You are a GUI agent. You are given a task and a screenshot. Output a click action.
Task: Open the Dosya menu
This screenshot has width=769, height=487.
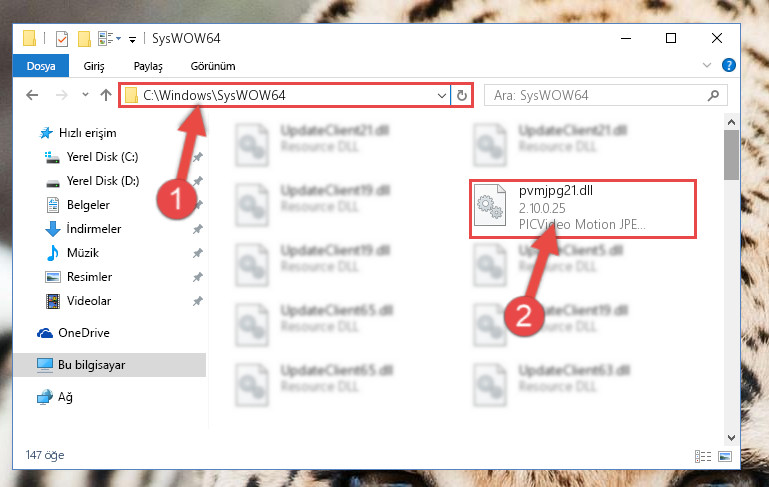(x=41, y=66)
